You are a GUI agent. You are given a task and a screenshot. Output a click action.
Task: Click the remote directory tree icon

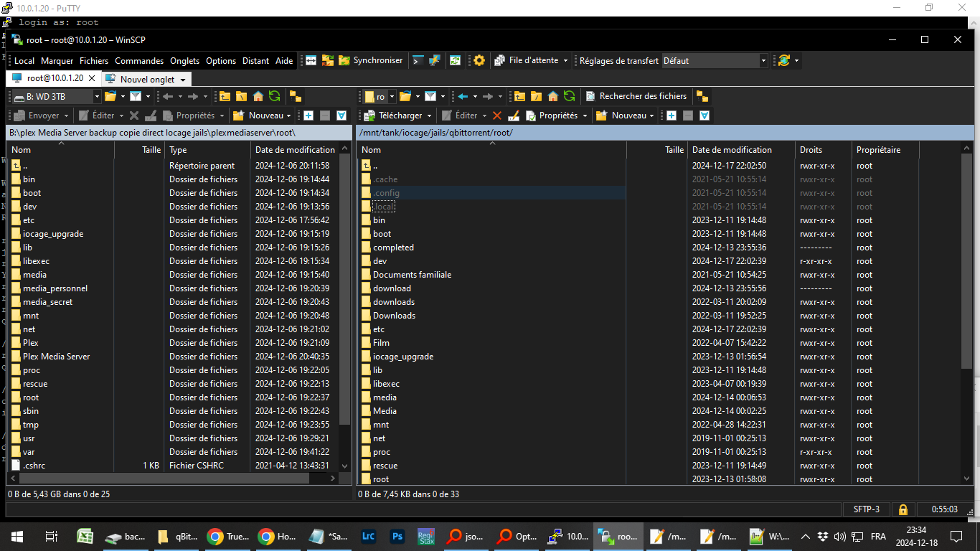(702, 96)
